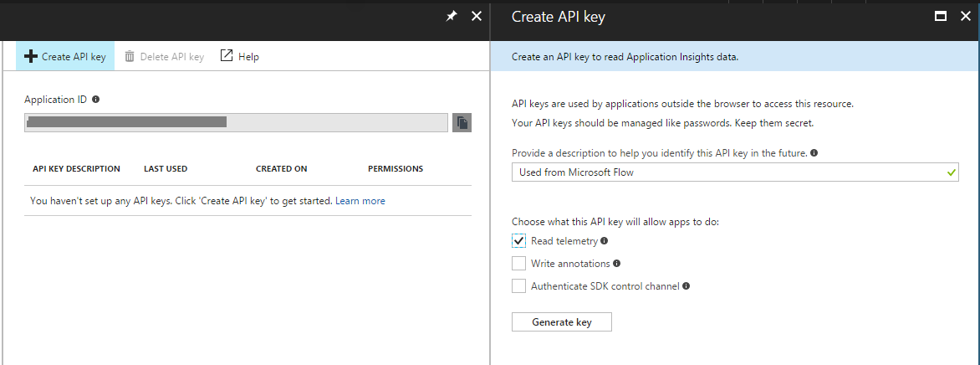
Task: Click the CREATED ON column header
Action: click(281, 169)
